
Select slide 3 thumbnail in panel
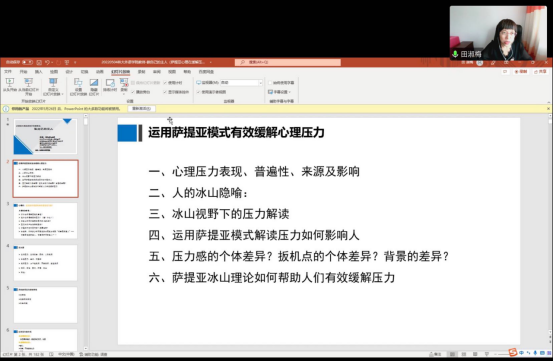click(45, 221)
